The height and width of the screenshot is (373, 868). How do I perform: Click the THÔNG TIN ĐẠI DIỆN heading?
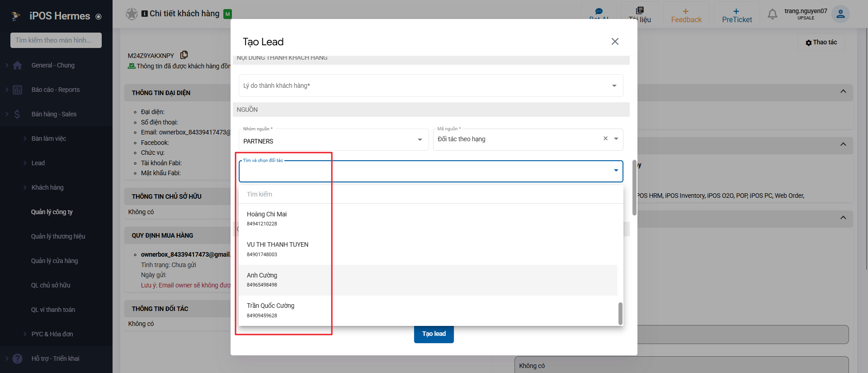click(x=161, y=93)
